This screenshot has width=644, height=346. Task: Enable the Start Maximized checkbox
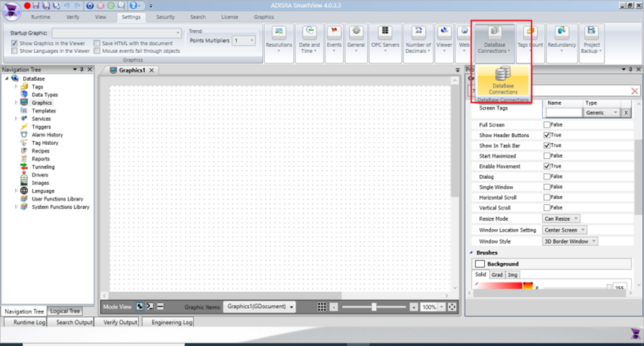point(546,156)
